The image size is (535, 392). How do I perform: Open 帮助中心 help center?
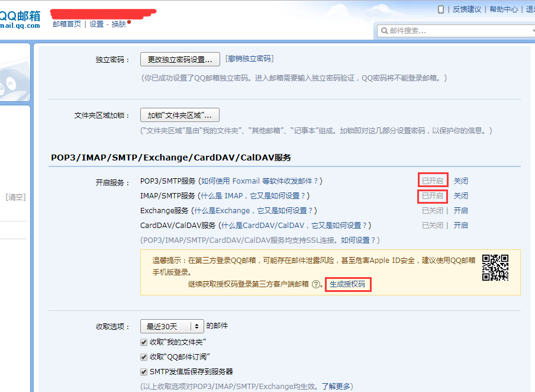point(504,9)
